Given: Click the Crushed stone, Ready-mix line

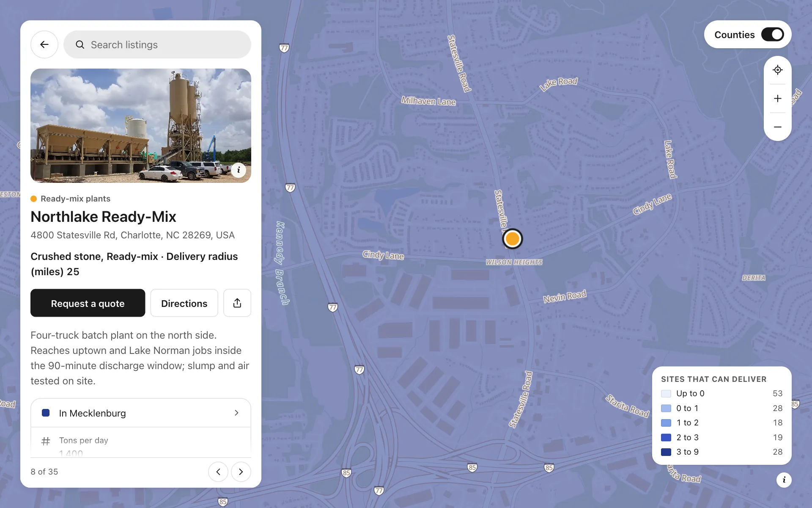Looking at the screenshot, I should (134, 264).
